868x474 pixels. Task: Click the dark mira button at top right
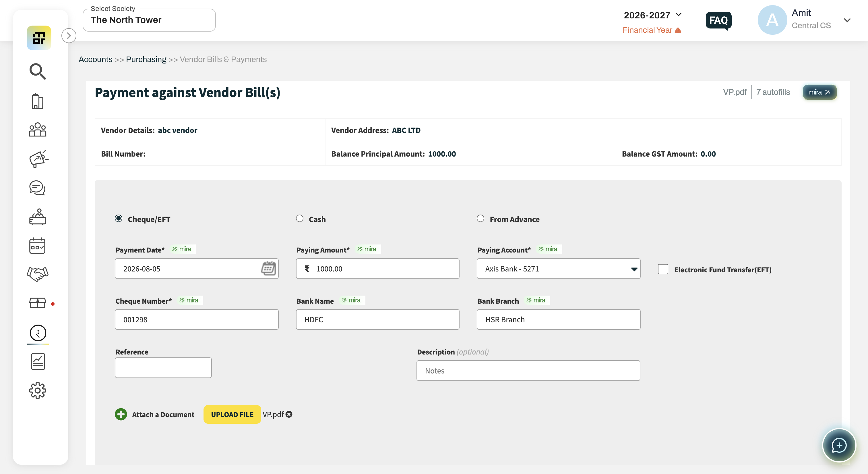[819, 92]
